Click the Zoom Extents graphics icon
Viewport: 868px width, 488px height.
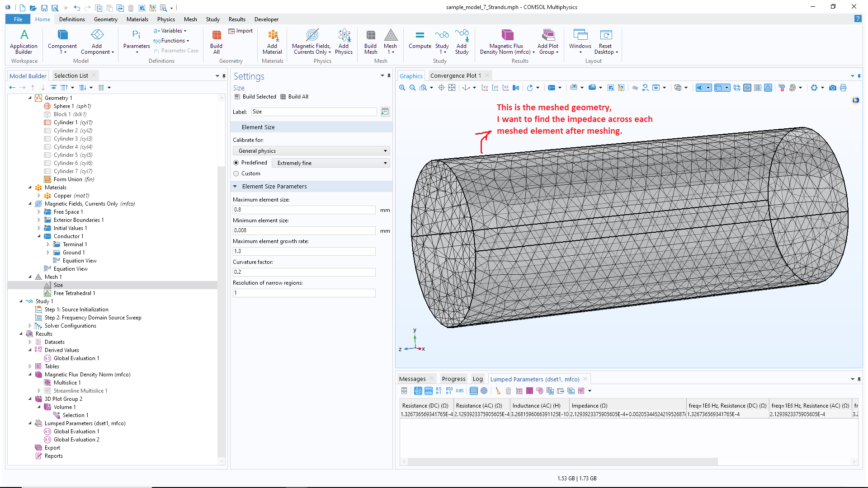[x=452, y=88]
